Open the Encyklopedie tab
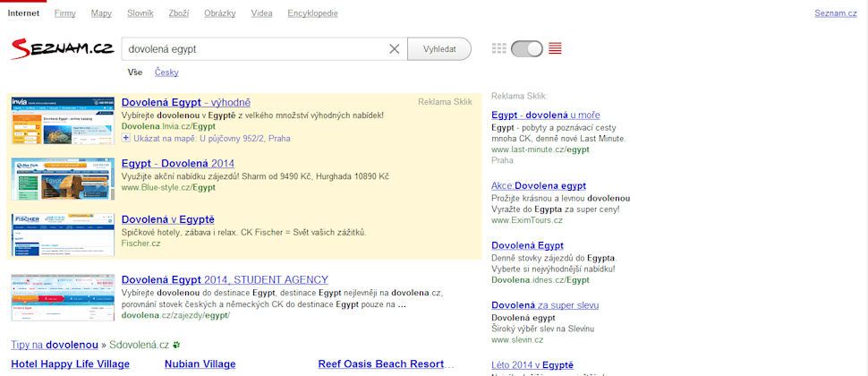Screen dimensions: 868x376 pyautogui.click(x=313, y=13)
